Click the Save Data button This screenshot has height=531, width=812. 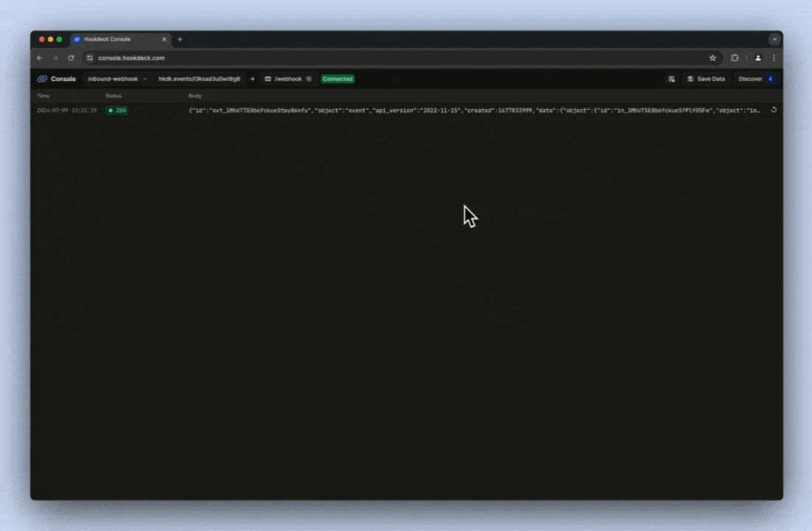tap(706, 79)
